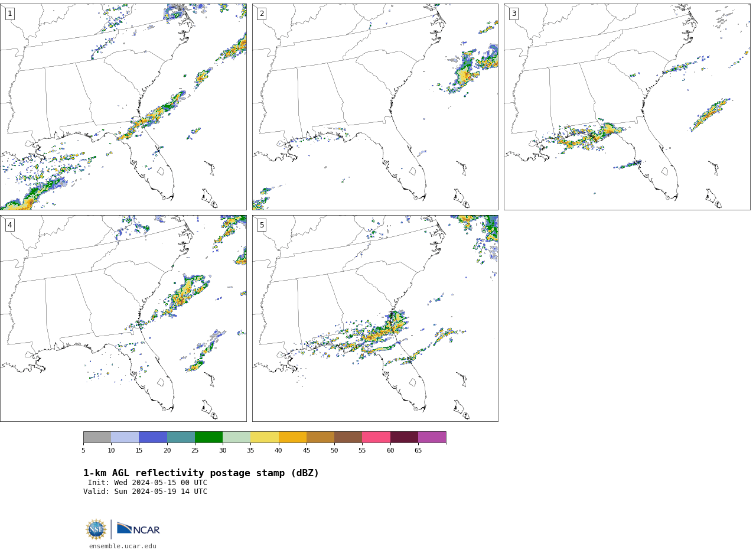Click the panel number 1 label
Image resolution: width=756 pixels, height=553 pixels.
[x=9, y=14]
